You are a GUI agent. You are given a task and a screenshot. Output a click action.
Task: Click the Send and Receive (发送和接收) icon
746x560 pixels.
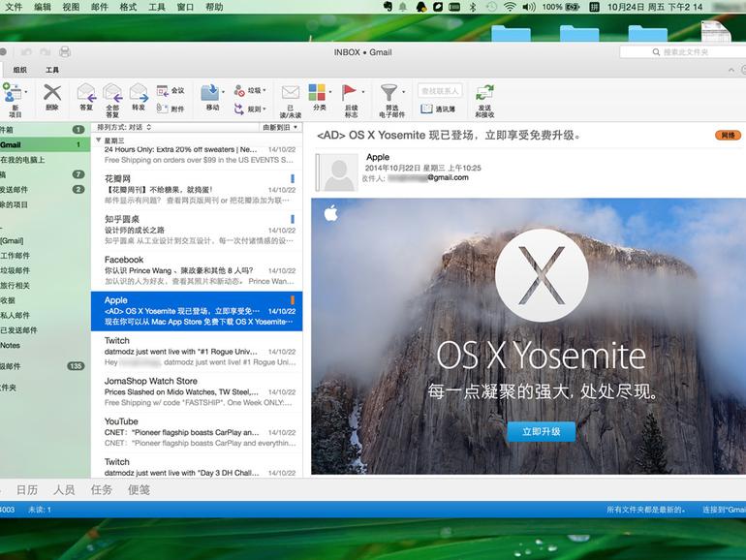tap(484, 92)
